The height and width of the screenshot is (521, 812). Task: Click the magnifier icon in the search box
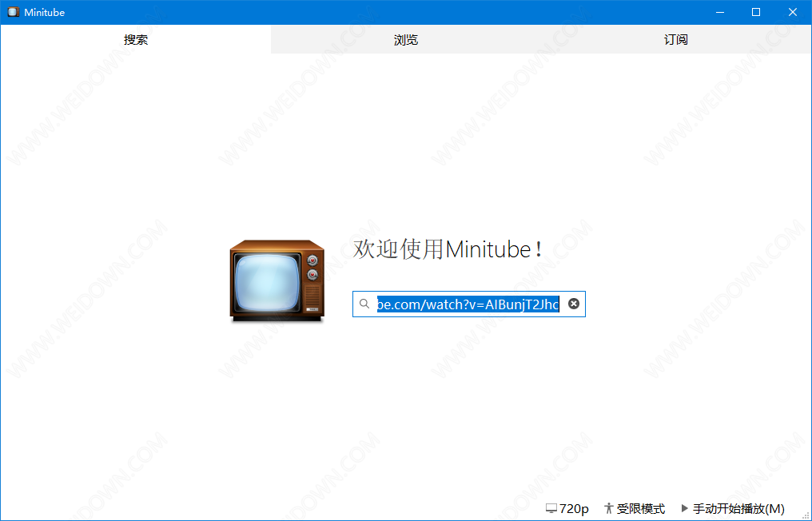point(364,304)
